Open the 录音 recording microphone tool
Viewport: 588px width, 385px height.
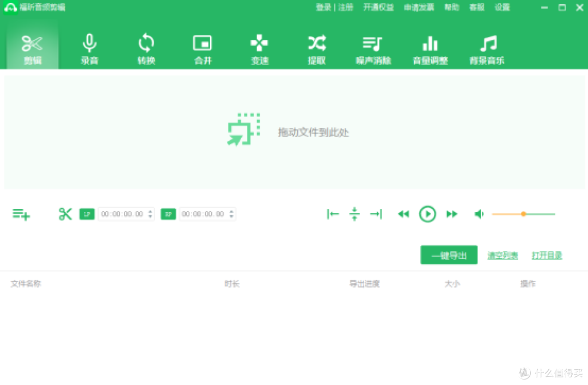point(89,49)
